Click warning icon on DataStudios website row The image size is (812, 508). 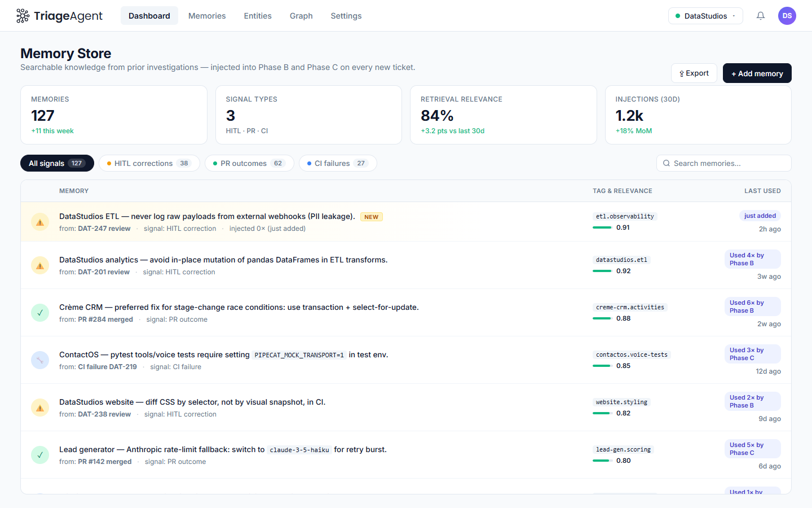(x=40, y=408)
